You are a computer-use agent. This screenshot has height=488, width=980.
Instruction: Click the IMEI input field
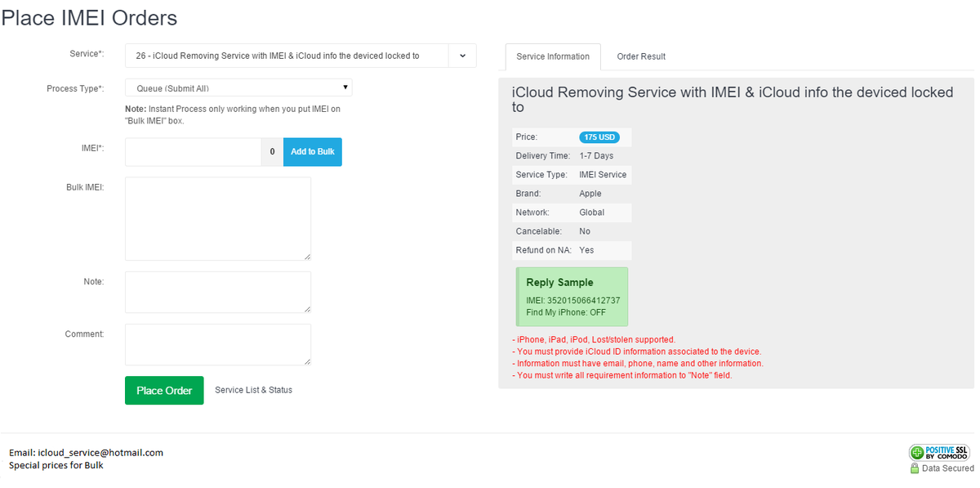point(193,152)
